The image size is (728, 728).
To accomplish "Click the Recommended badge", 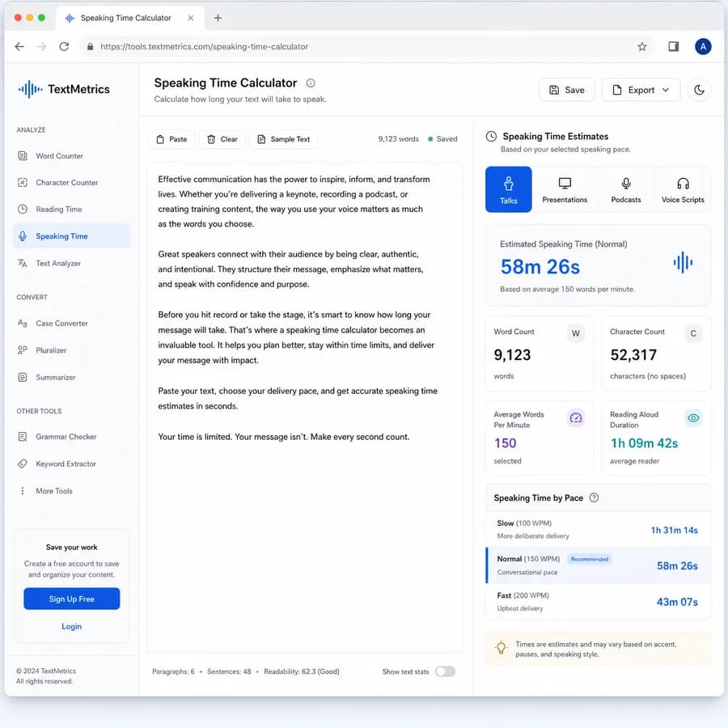I will pos(589,559).
